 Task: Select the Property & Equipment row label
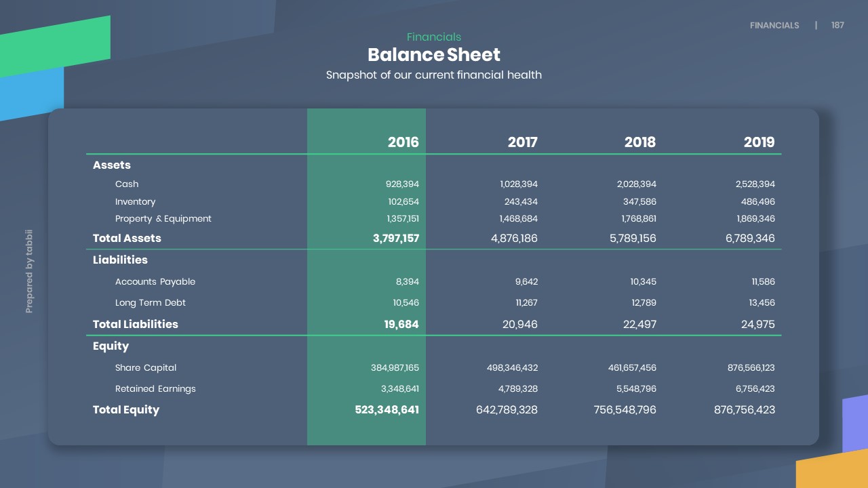click(163, 219)
